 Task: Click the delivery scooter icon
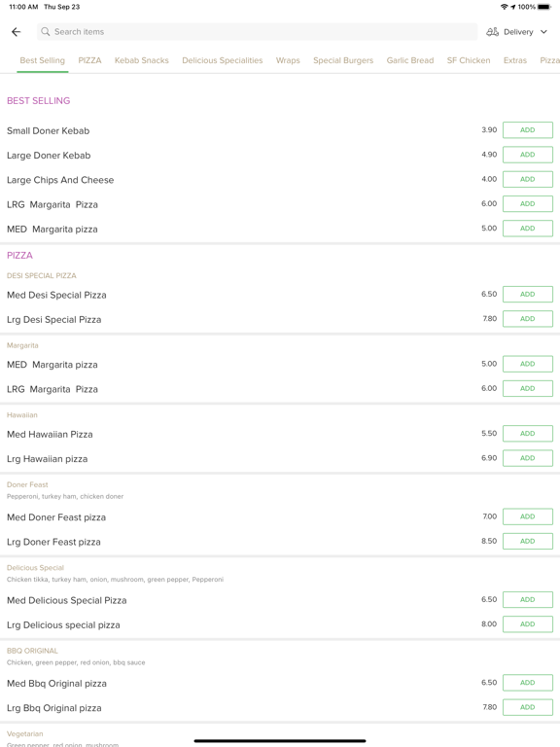pos(492,32)
